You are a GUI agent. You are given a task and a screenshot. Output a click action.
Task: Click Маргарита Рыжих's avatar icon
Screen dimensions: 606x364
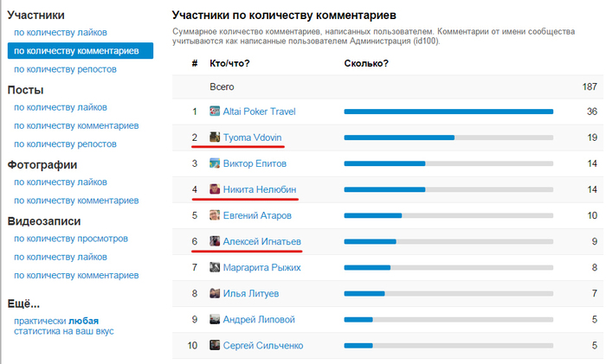pos(215,267)
